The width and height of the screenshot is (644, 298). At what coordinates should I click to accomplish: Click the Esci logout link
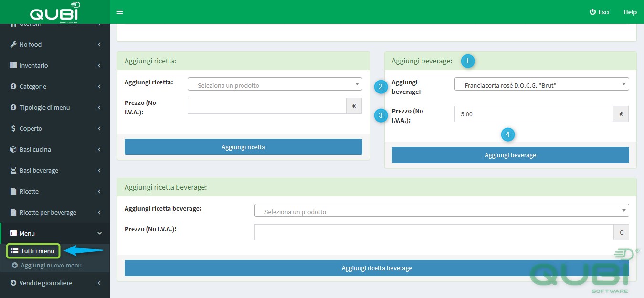click(600, 12)
